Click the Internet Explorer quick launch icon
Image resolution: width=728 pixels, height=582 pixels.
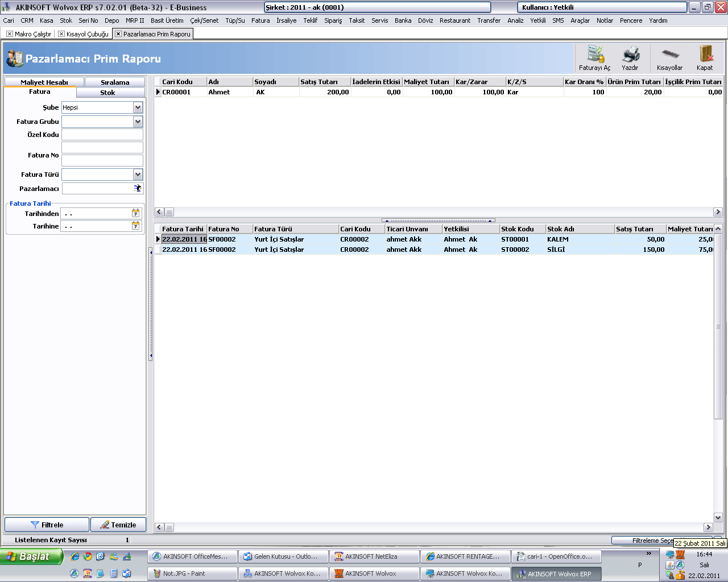75,556
